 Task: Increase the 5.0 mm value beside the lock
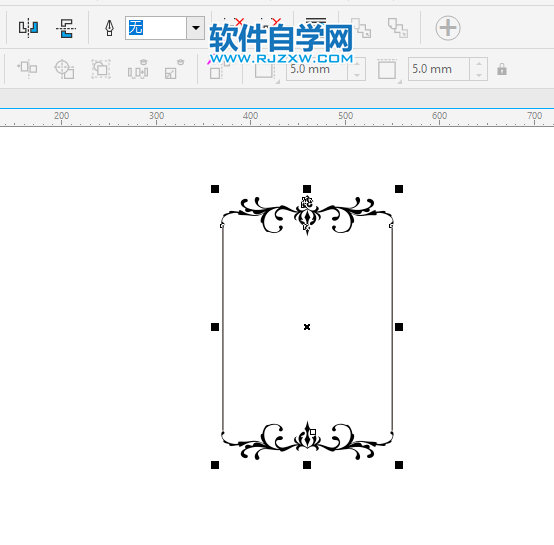point(479,64)
